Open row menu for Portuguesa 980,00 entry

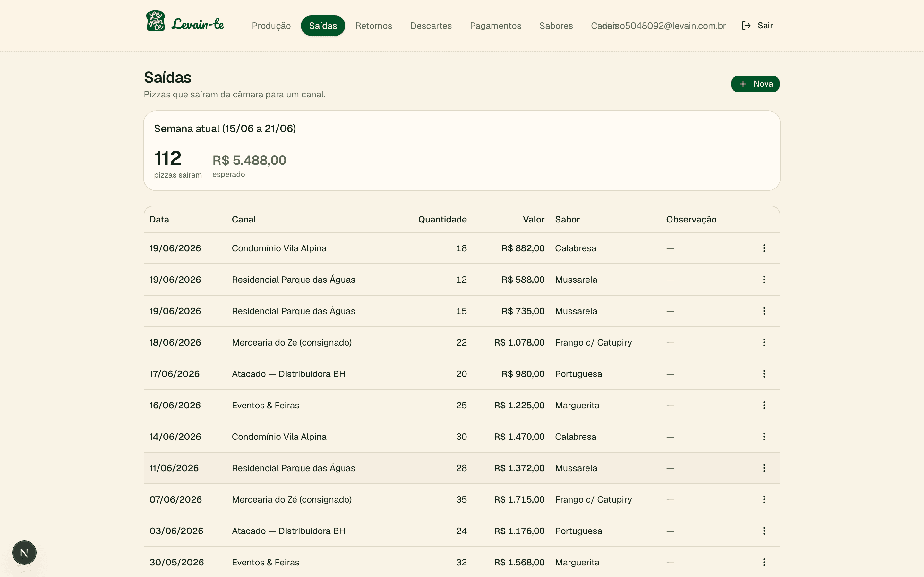coord(764,373)
